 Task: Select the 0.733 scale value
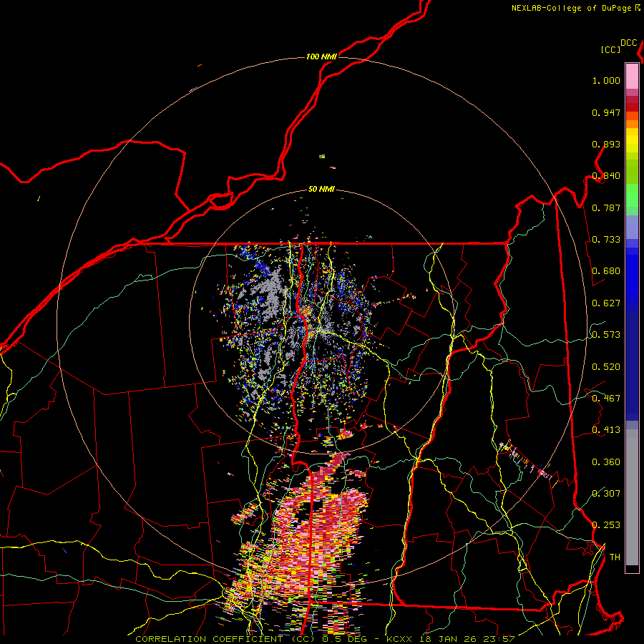coord(606,240)
